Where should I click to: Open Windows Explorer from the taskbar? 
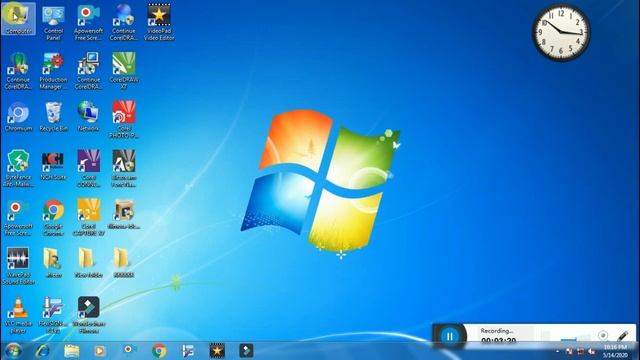[x=71, y=351]
